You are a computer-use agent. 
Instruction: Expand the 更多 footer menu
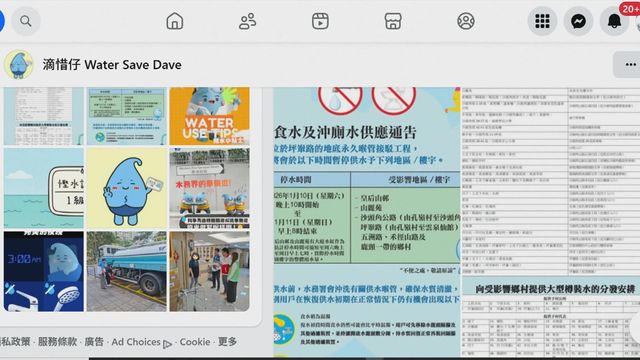[227, 341]
